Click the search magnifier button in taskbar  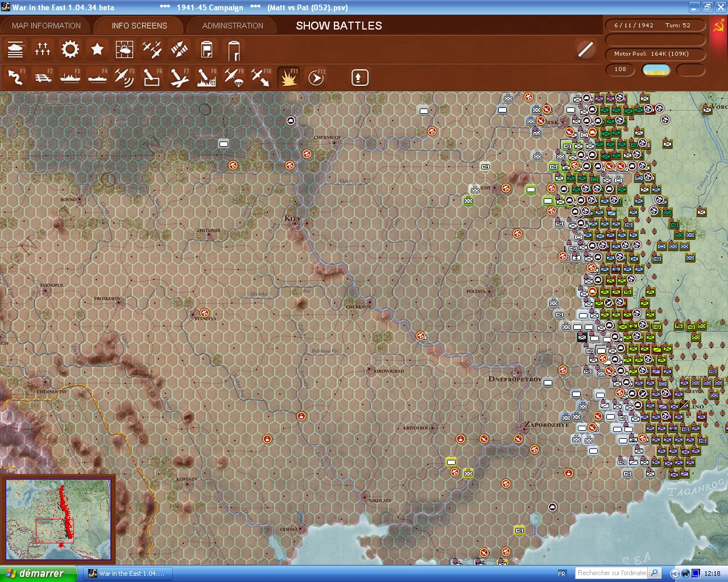(655, 573)
